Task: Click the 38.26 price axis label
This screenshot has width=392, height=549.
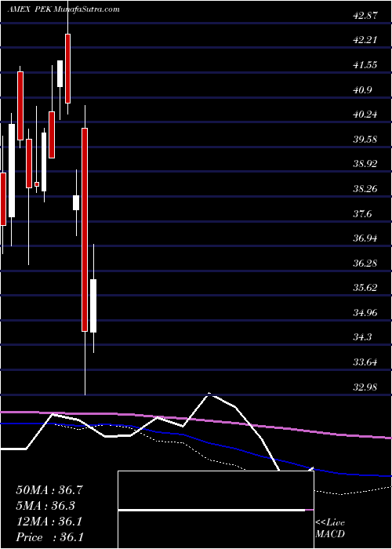Action: 365,189
